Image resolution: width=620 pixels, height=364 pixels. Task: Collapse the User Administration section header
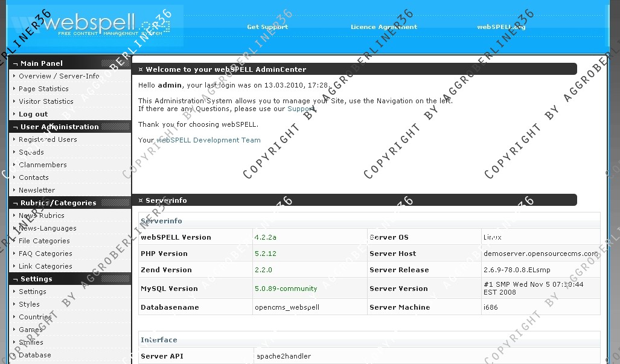(x=70, y=127)
